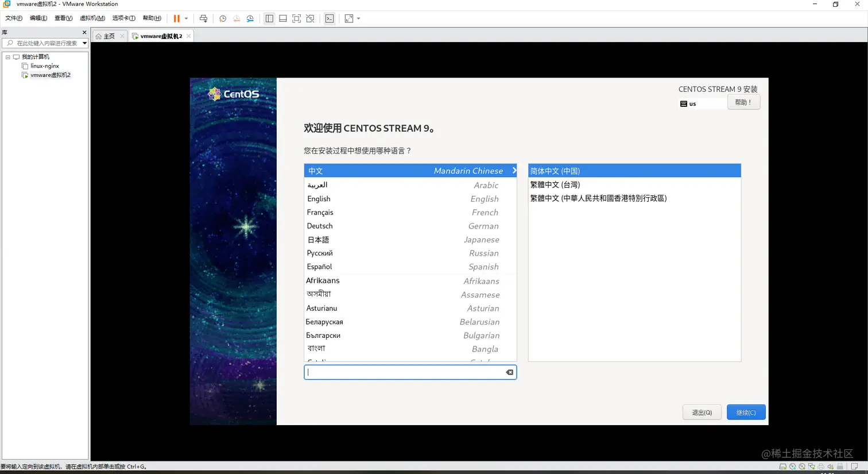868x474 pixels.
Task: Click the stretch guest display icon
Action: point(349,18)
